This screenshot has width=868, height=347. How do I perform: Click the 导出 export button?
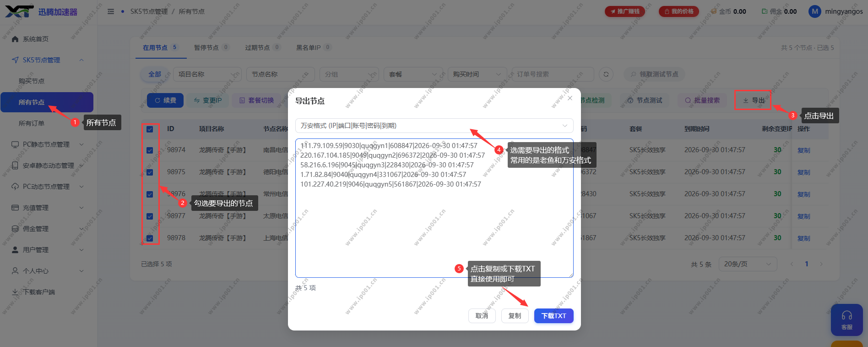pyautogui.click(x=754, y=100)
